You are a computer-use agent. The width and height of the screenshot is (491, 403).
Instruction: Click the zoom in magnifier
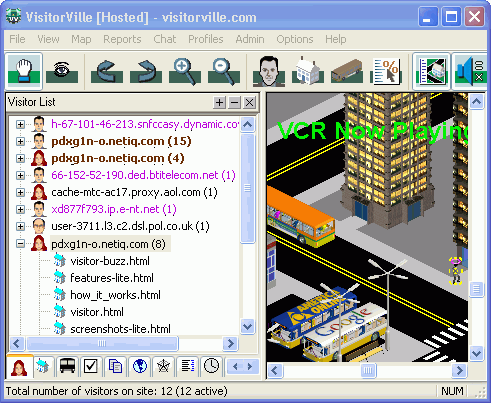click(x=185, y=71)
